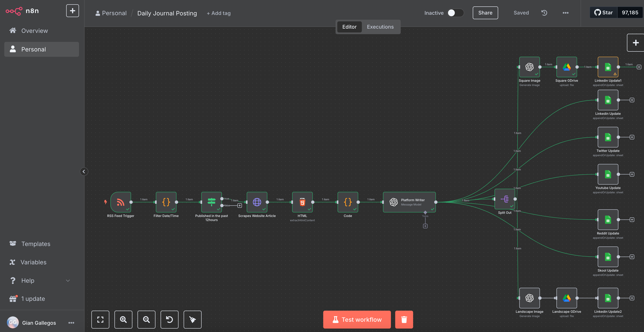Delete workflow execution data with trash button
Image resolution: width=644 pixels, height=332 pixels.
point(404,319)
